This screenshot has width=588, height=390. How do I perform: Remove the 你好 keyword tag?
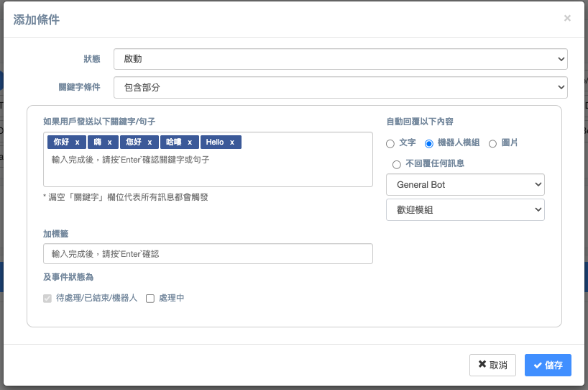point(77,142)
